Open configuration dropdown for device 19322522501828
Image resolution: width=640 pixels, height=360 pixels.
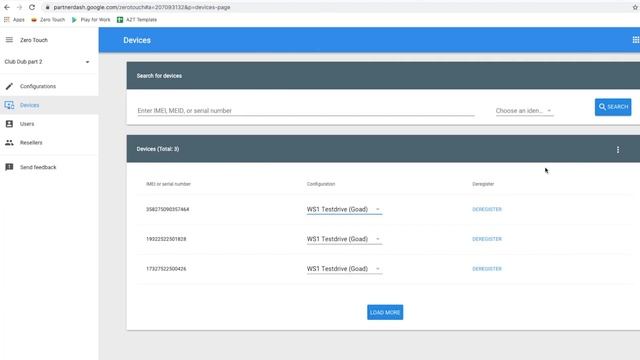pos(344,239)
